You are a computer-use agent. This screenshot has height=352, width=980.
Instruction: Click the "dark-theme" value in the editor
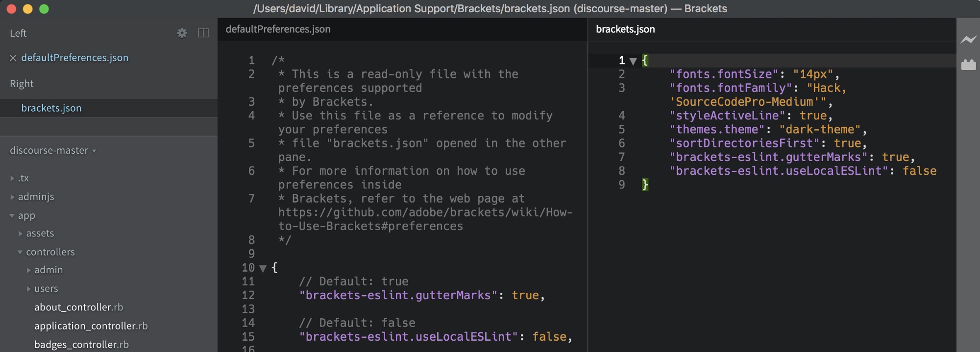coord(820,130)
